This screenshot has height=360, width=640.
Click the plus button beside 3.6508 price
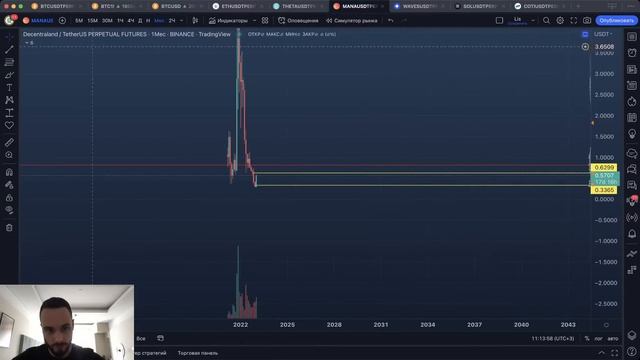pos(585,47)
